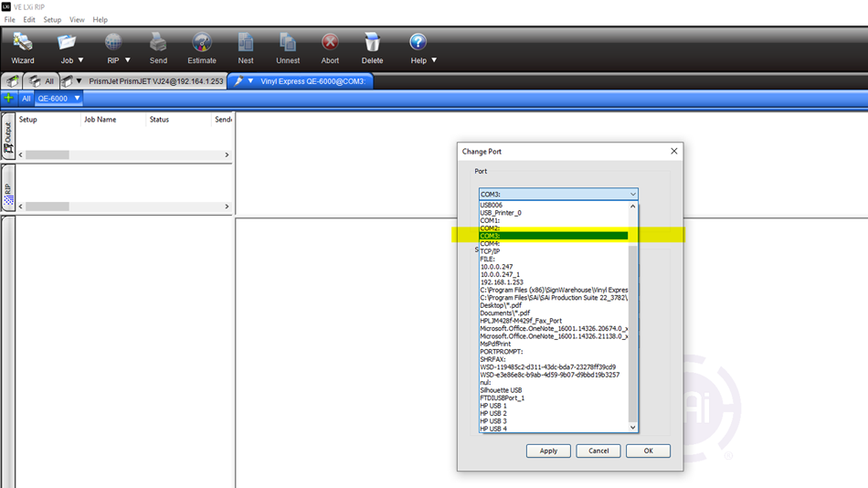Open the Wizard tool
Viewport: 868px width, 488px height.
tap(23, 48)
